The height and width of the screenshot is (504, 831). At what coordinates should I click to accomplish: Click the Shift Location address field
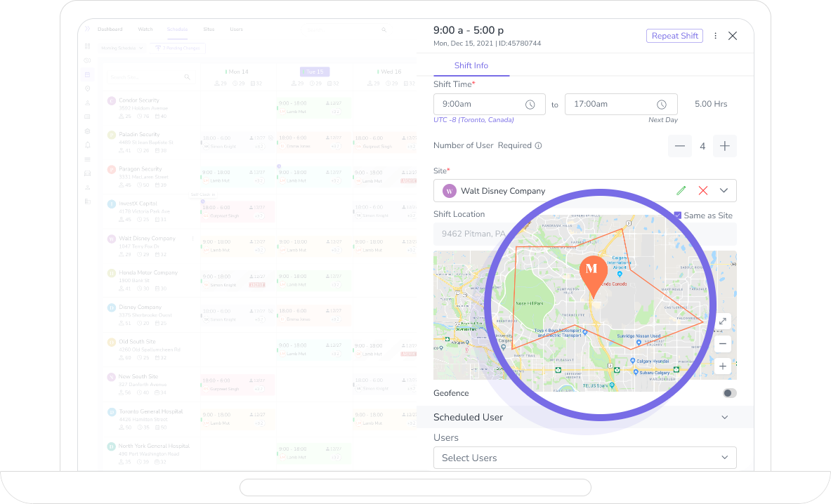[x=585, y=234]
